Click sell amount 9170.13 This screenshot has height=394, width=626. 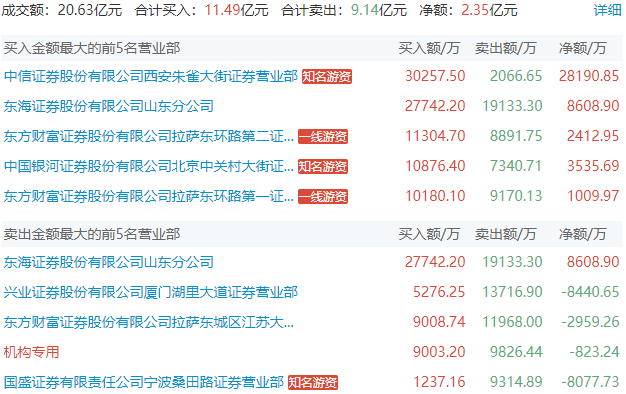pyautogui.click(x=516, y=196)
